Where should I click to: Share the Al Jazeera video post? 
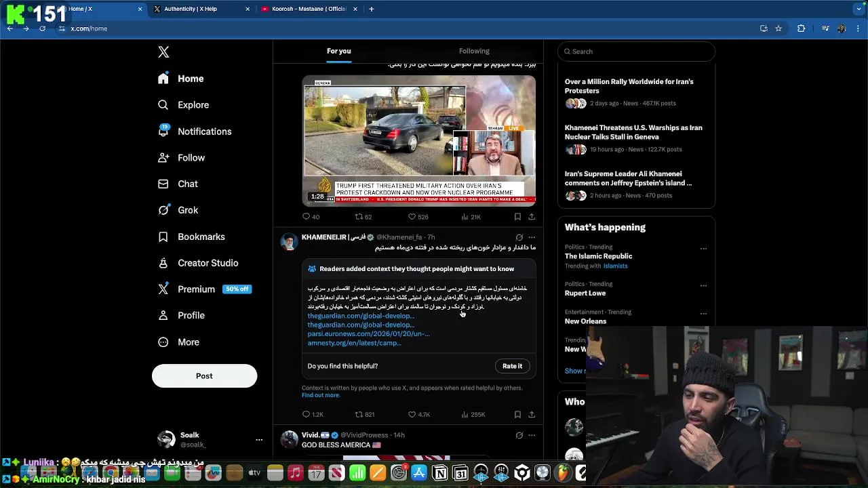click(532, 217)
